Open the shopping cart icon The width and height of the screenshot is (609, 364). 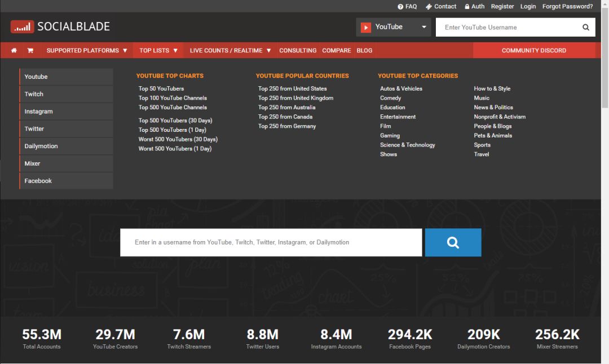pos(30,51)
